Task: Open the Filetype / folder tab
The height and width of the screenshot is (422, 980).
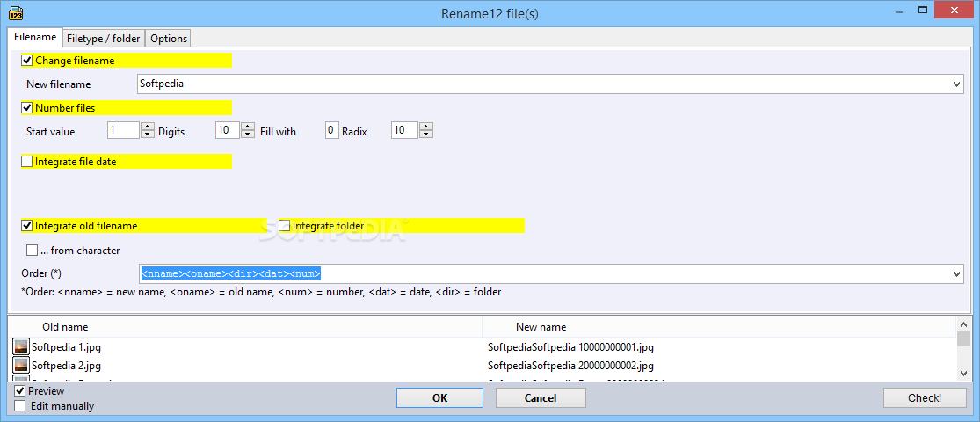Action: (x=104, y=38)
